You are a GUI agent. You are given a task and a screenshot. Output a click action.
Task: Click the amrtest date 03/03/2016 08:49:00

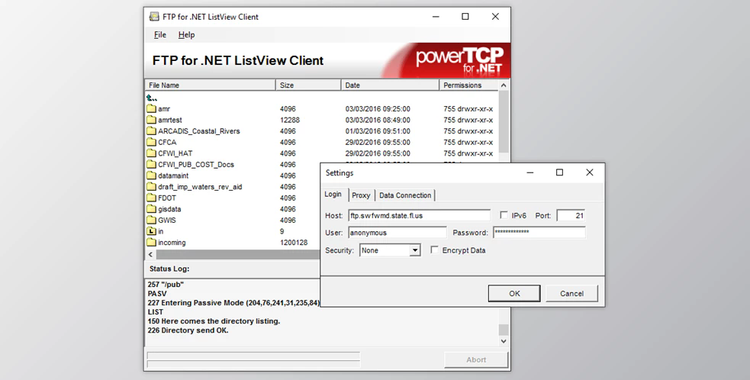point(378,120)
